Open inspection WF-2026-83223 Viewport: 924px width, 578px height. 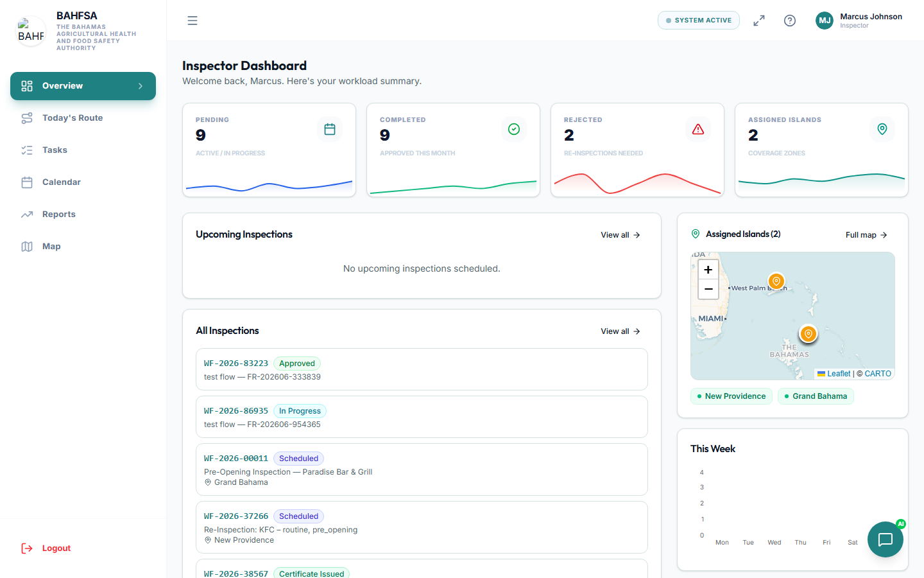[x=422, y=369]
